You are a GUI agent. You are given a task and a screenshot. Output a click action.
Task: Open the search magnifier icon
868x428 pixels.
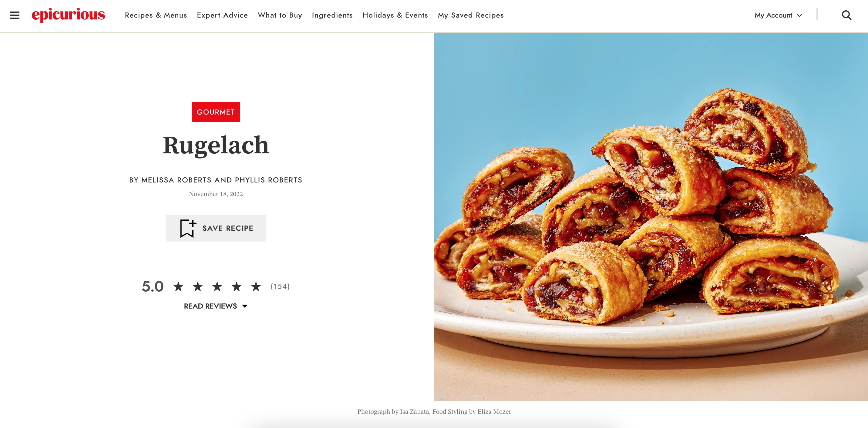click(x=846, y=15)
